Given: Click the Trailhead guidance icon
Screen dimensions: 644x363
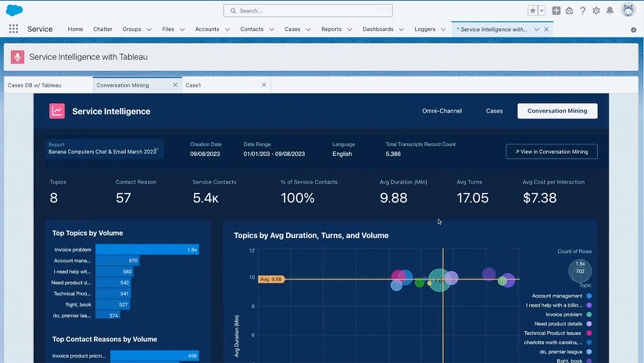Looking at the screenshot, I should pyautogui.click(x=569, y=11).
